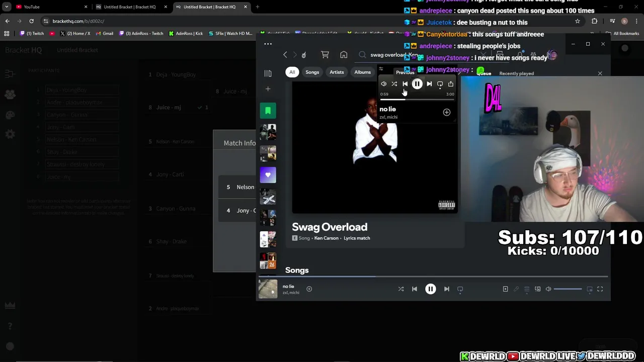The image size is (644, 362).
Task: Share track from mini player popup
Action: (451, 84)
